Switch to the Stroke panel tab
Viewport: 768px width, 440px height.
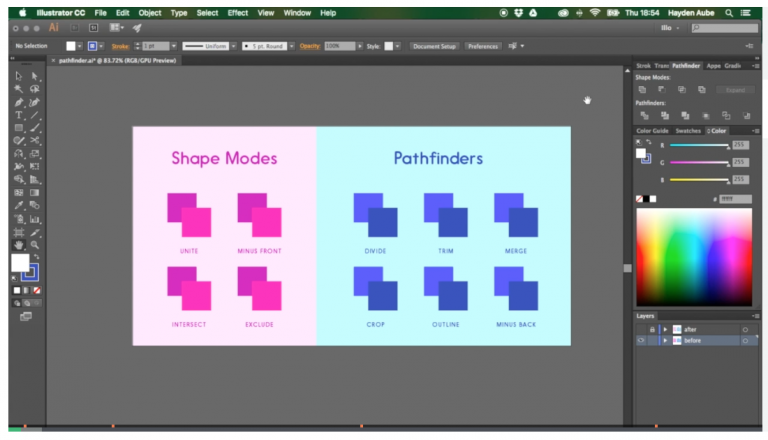tap(643, 66)
